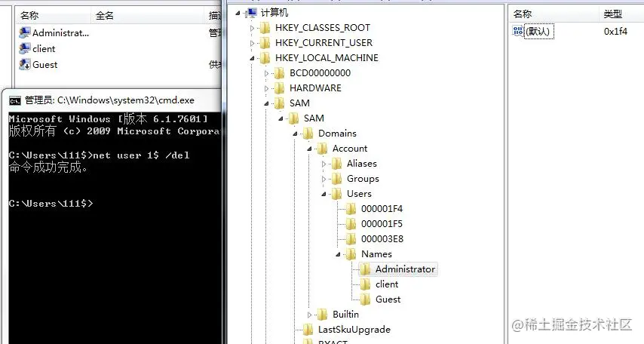Click the client user account icon
This screenshot has height=344, width=644.
coord(25,48)
